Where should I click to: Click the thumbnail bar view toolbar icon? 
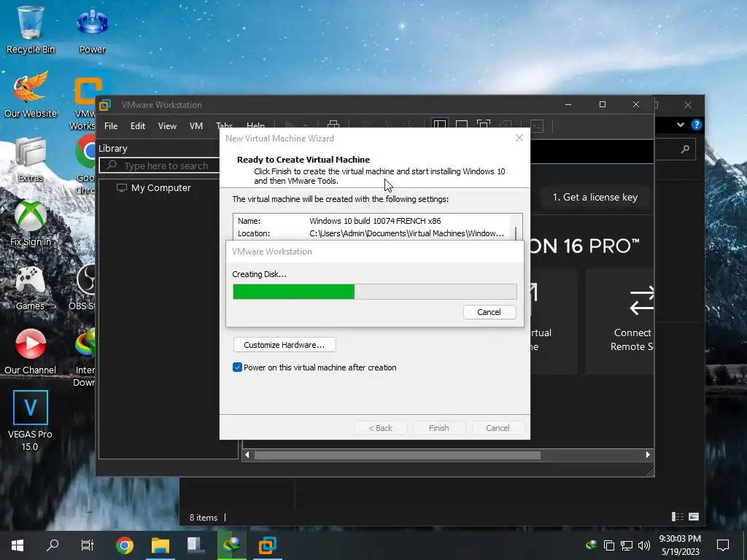(461, 125)
